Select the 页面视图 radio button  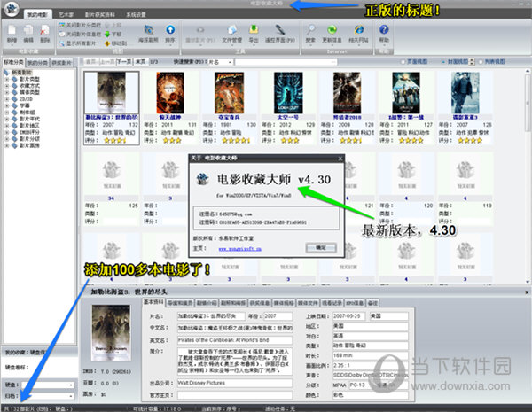(x=403, y=62)
